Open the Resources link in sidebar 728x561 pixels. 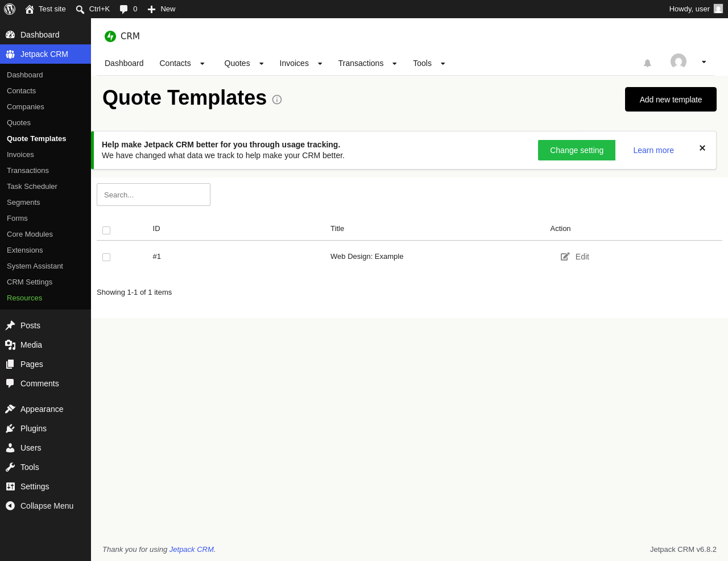[x=24, y=298]
